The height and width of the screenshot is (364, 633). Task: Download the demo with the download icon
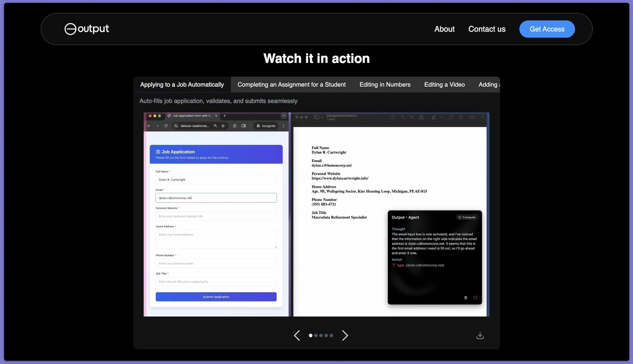[x=480, y=336]
